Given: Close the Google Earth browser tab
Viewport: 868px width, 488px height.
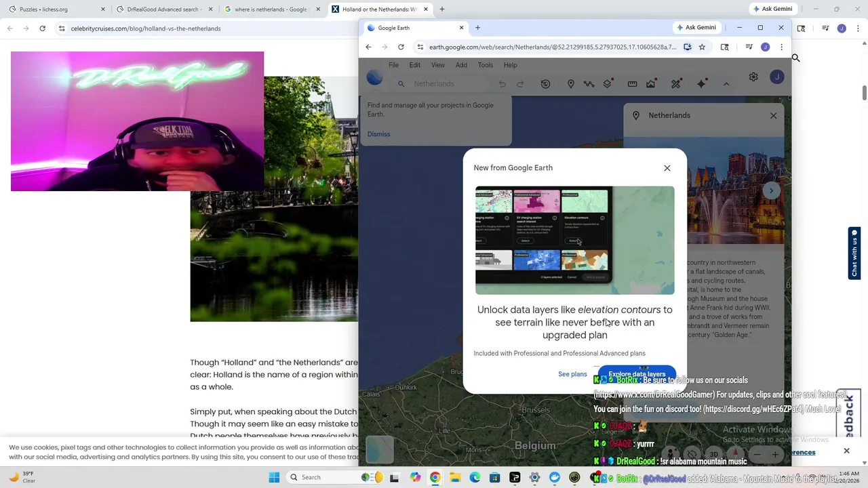Looking at the screenshot, I should coord(461,28).
